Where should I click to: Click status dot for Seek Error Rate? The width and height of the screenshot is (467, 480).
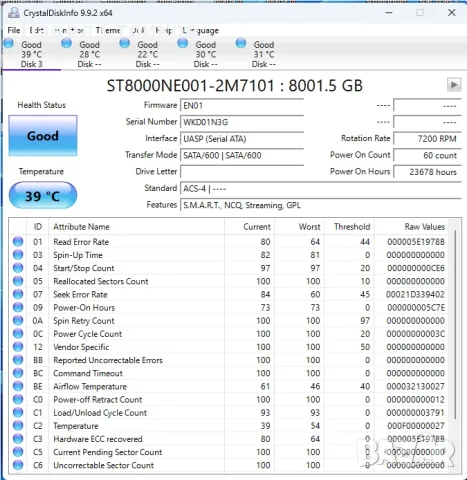(18, 294)
